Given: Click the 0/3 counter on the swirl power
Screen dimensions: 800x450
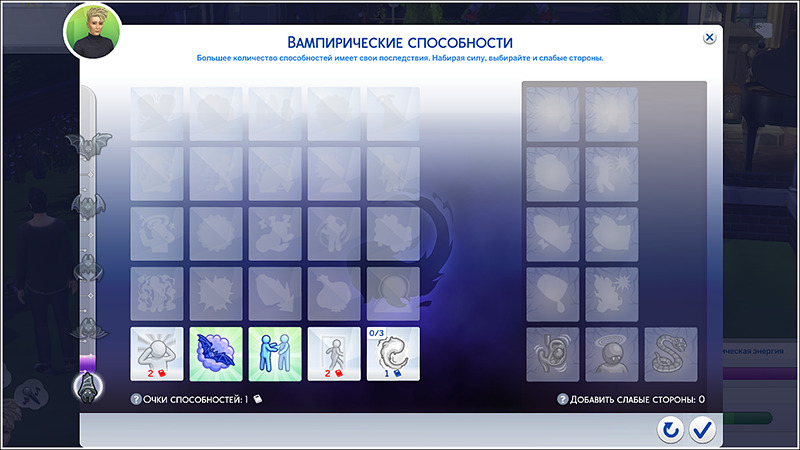Looking at the screenshot, I should point(376,333).
